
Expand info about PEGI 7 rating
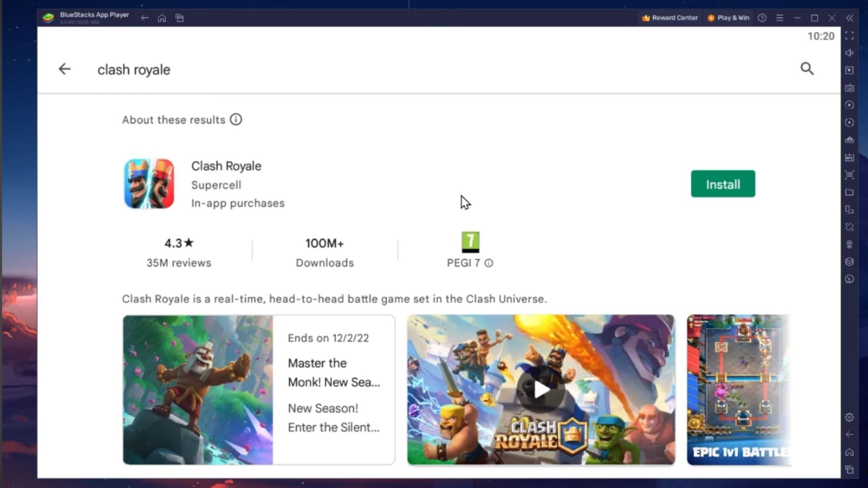point(489,263)
